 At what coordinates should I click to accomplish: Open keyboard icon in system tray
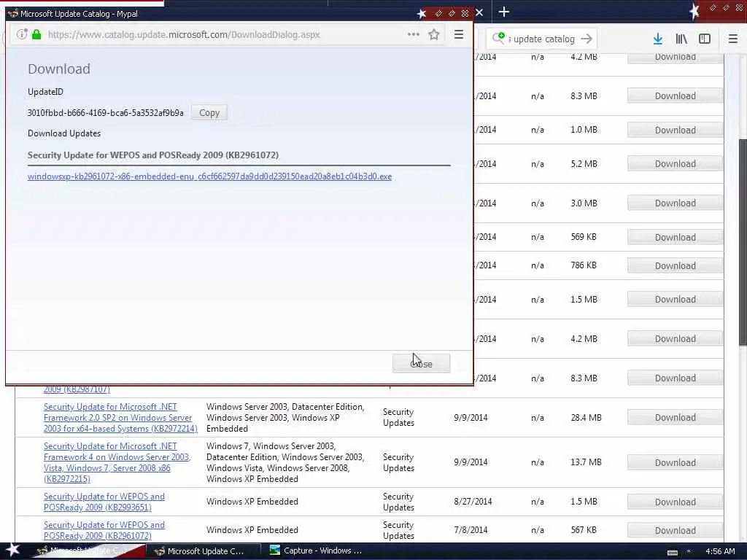672,553
